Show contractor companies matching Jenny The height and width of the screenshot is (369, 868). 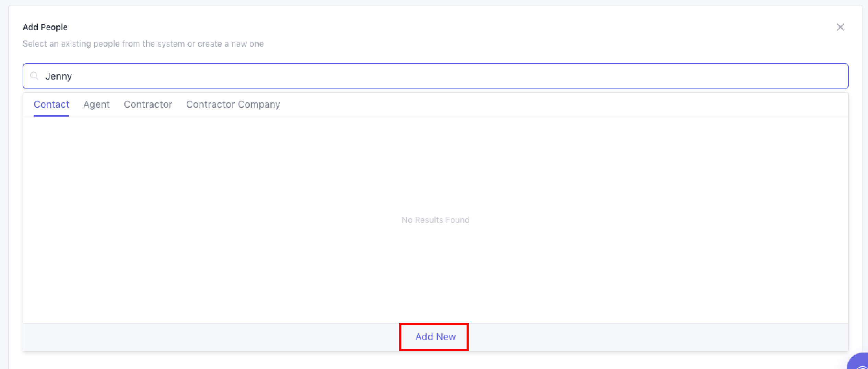[233, 104]
